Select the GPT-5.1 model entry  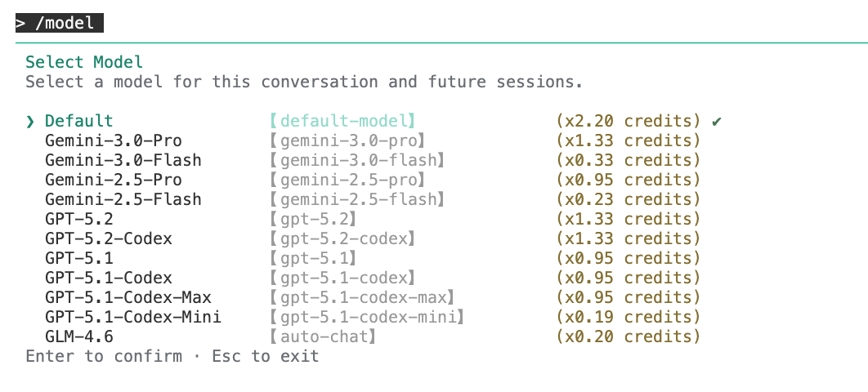pos(79,258)
